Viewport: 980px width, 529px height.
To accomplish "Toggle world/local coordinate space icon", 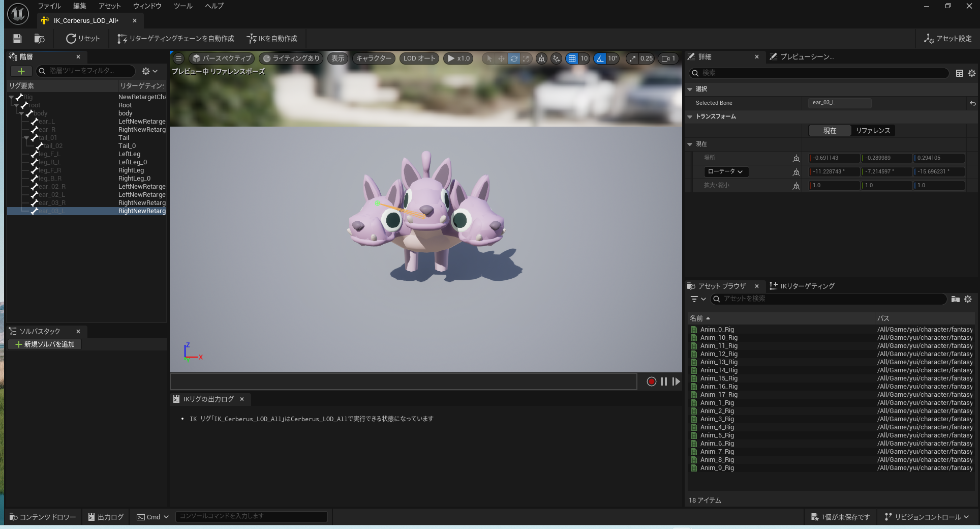I will coord(542,58).
